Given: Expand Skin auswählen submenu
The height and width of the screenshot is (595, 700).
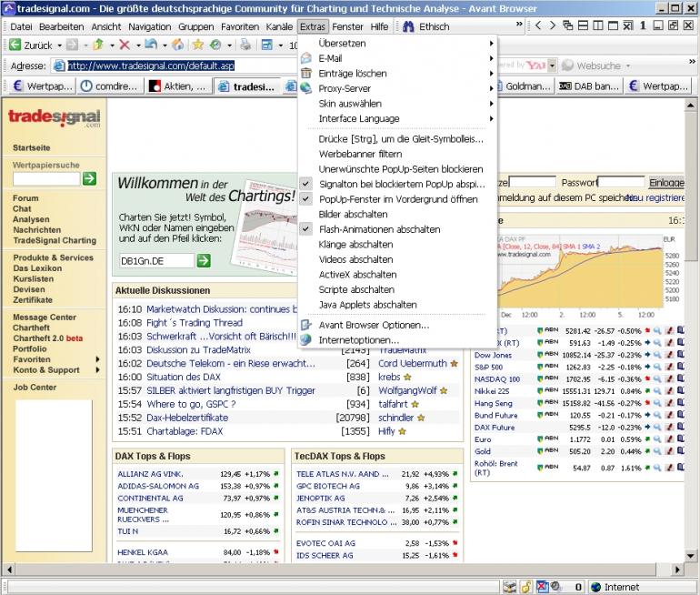Looking at the screenshot, I should pyautogui.click(x=398, y=104).
